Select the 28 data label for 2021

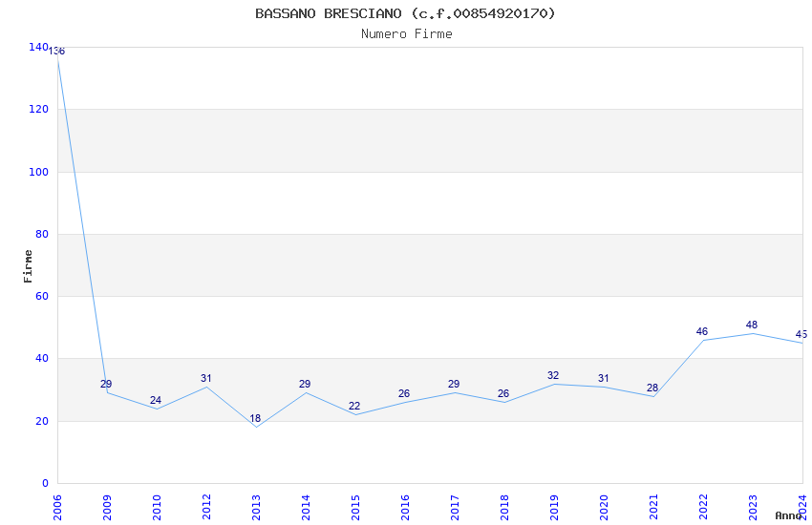tap(652, 388)
